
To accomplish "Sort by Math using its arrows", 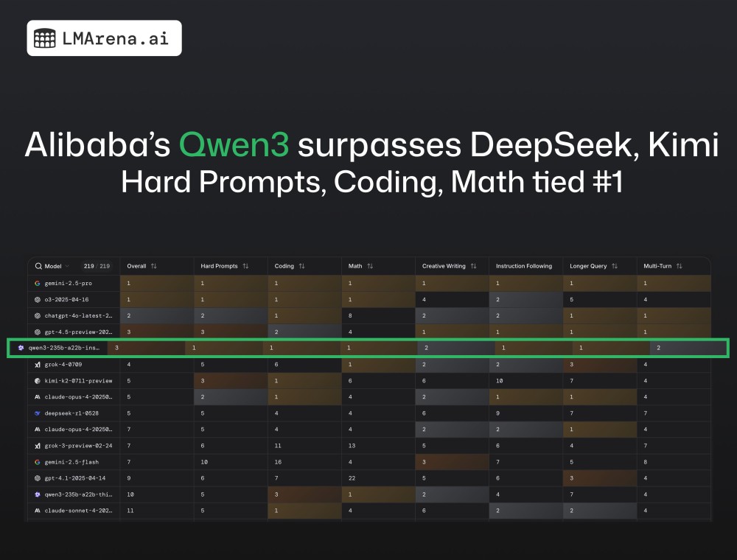I will [370, 266].
